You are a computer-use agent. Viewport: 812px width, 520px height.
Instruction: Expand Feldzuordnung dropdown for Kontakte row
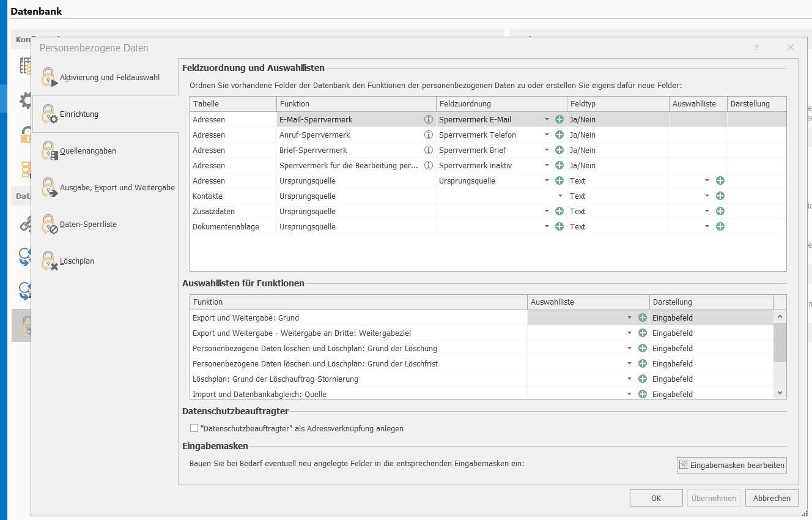coord(559,196)
